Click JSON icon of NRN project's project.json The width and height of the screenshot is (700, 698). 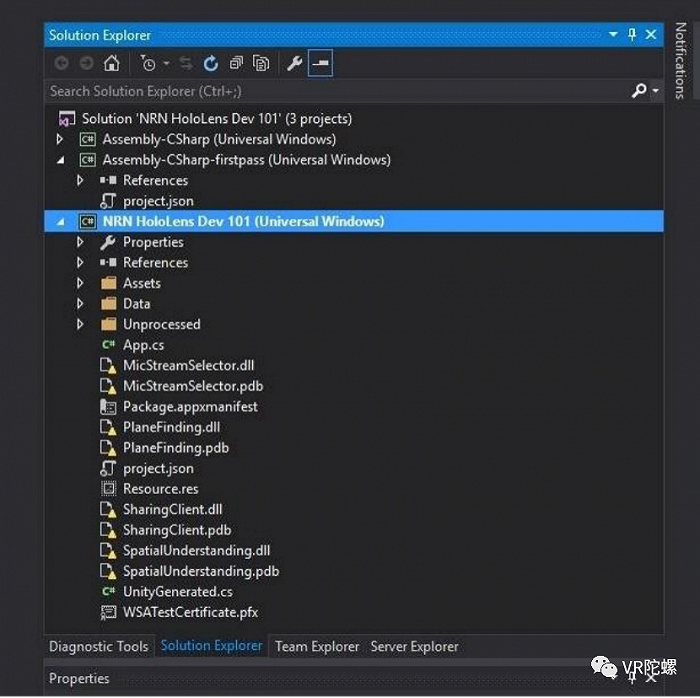[x=108, y=469]
